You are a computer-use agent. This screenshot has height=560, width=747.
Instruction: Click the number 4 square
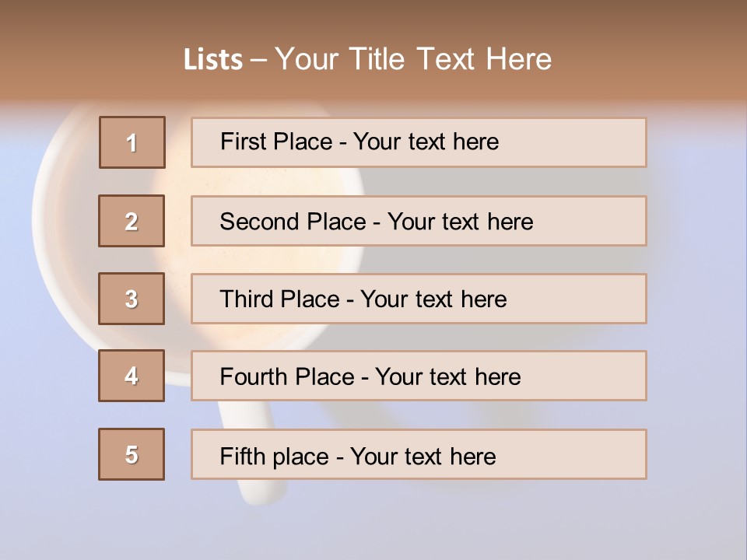tap(132, 376)
